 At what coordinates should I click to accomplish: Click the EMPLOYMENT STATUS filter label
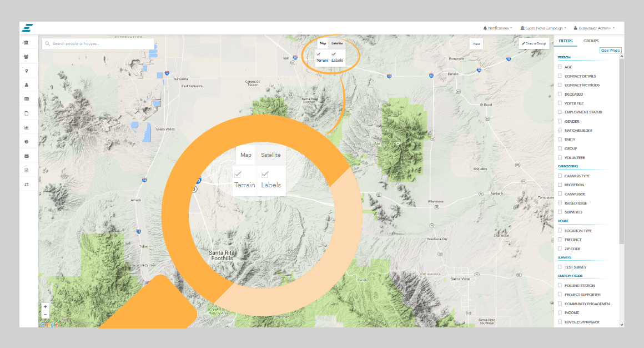pos(583,112)
